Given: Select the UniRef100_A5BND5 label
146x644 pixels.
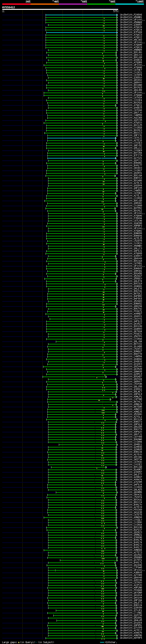Looking at the screenshot, I should [x=131, y=50].
